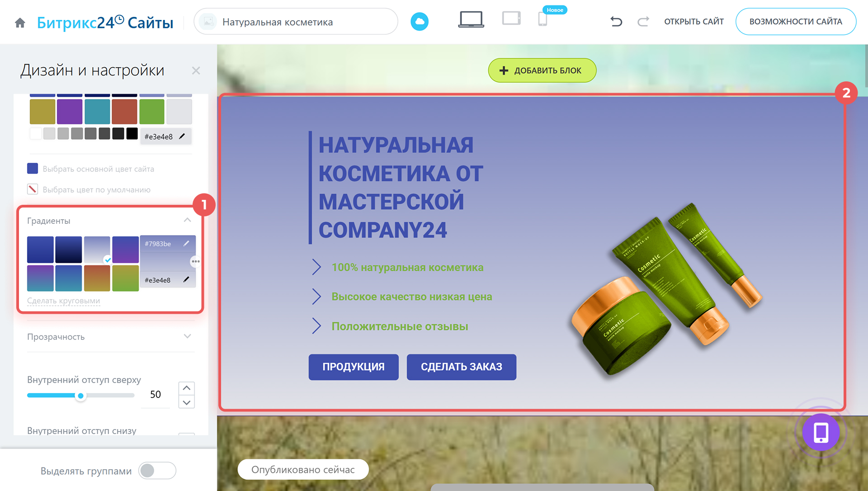Click the site name field Натуральная косметика
This screenshot has width=868, height=491.
pos(296,22)
